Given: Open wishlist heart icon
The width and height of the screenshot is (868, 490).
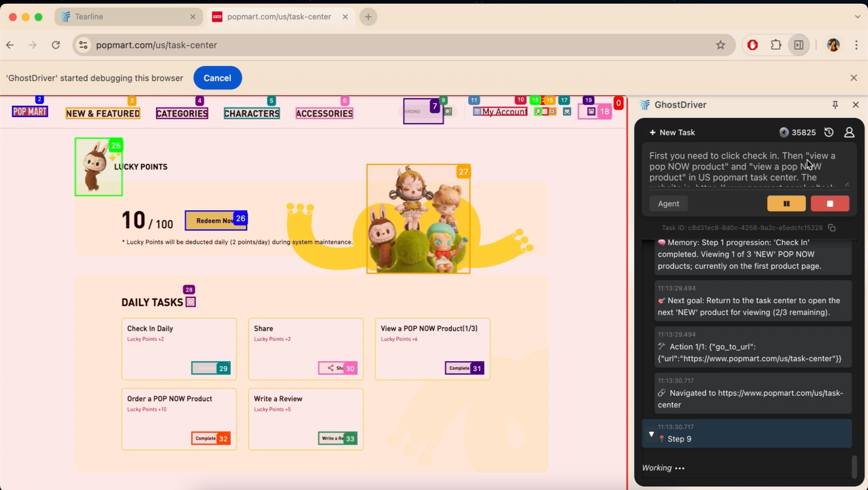Looking at the screenshot, I should [567, 111].
